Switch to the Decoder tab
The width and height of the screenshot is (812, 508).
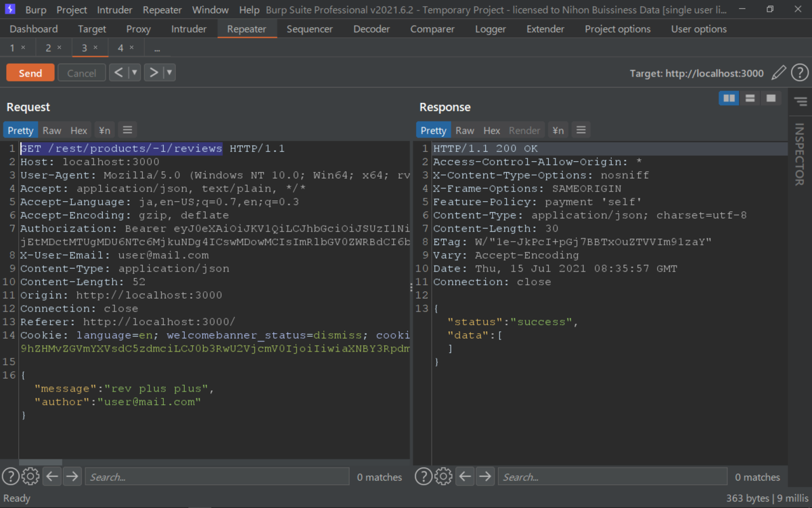[371, 29]
